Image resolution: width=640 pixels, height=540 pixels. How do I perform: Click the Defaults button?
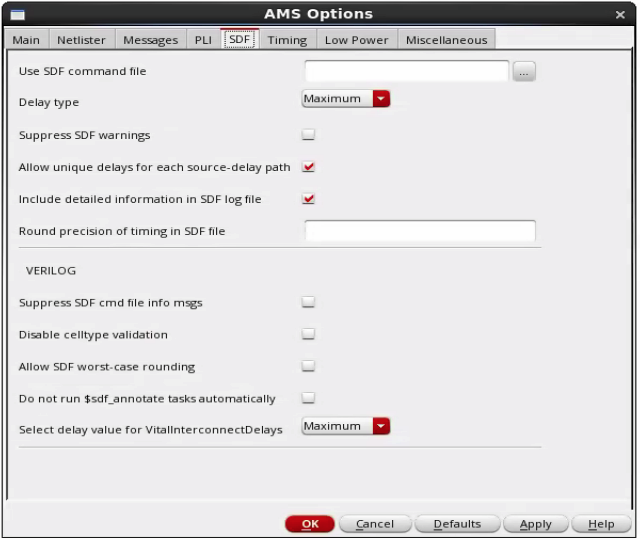pos(457,524)
